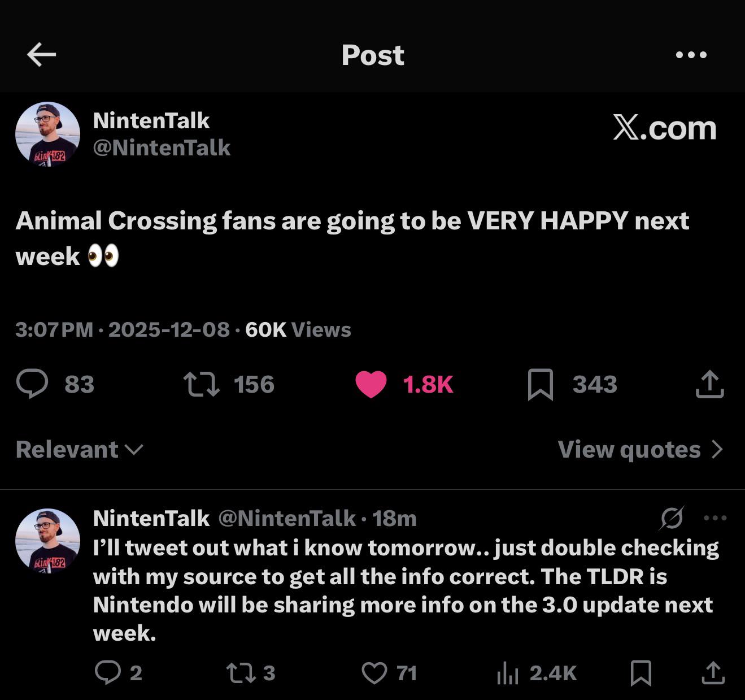Image resolution: width=745 pixels, height=700 pixels.
Task: Share the main post via share icon
Action: tap(711, 385)
